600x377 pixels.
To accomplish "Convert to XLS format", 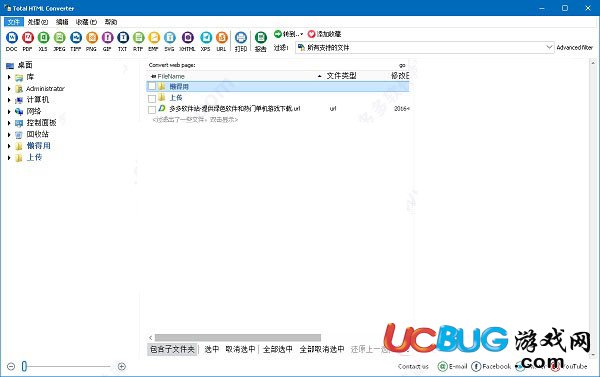I will coord(43,41).
